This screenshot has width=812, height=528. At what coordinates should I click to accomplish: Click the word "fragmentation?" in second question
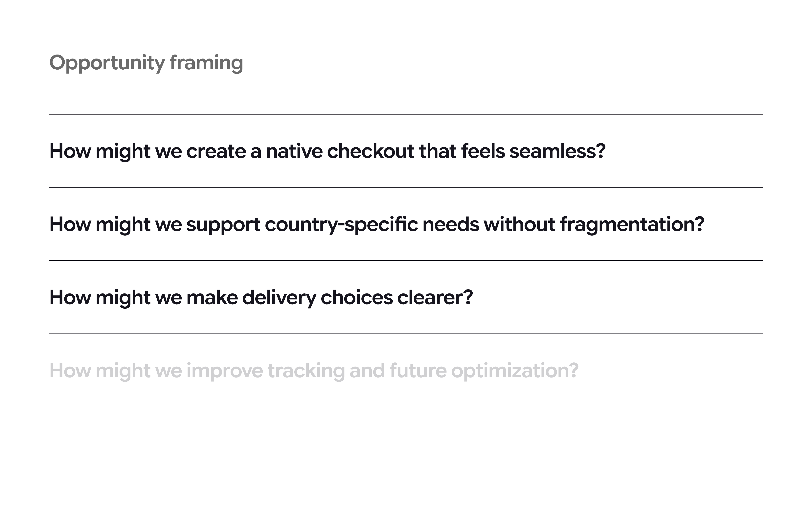(x=632, y=225)
